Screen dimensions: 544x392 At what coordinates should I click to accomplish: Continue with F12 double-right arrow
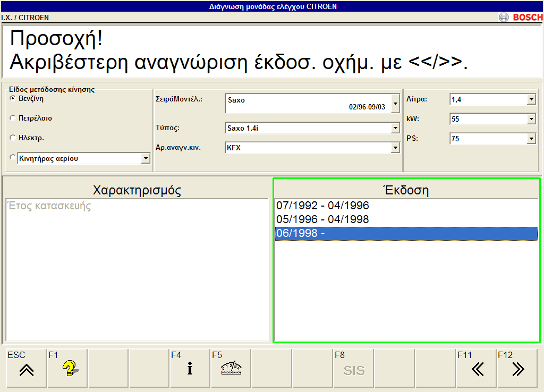(x=517, y=368)
